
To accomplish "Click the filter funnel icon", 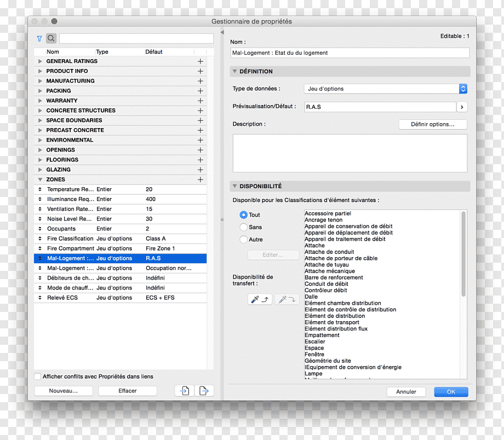I will 39,39.
